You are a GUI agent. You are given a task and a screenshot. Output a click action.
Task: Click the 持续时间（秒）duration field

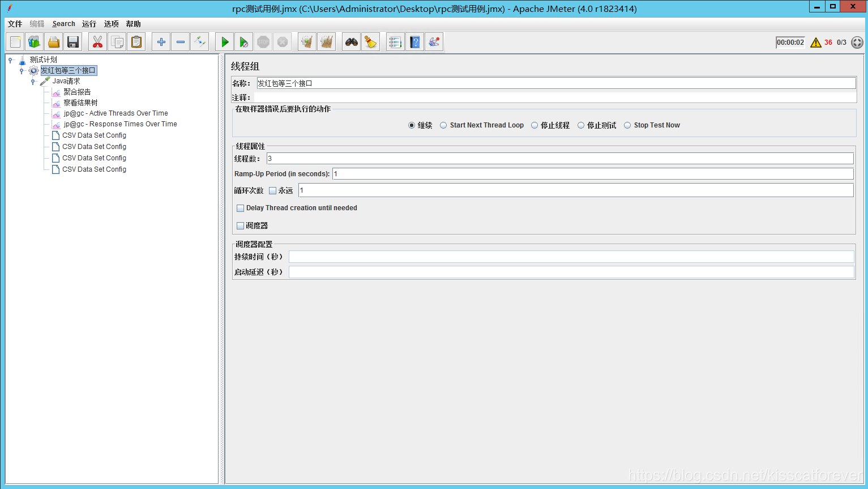[x=571, y=257]
